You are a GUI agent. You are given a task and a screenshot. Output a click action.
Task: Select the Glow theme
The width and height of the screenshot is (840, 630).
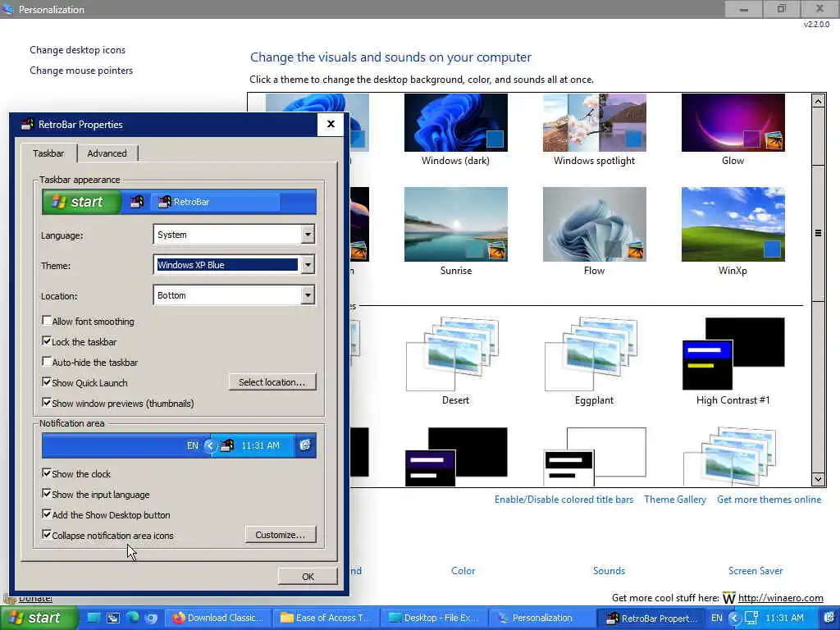[733, 130]
